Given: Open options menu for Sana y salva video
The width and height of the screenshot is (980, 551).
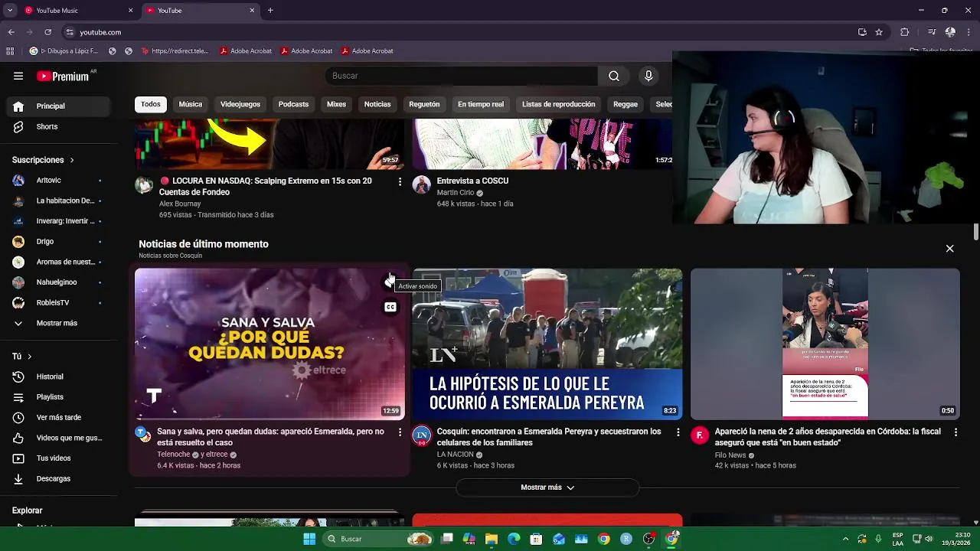Looking at the screenshot, I should point(400,432).
